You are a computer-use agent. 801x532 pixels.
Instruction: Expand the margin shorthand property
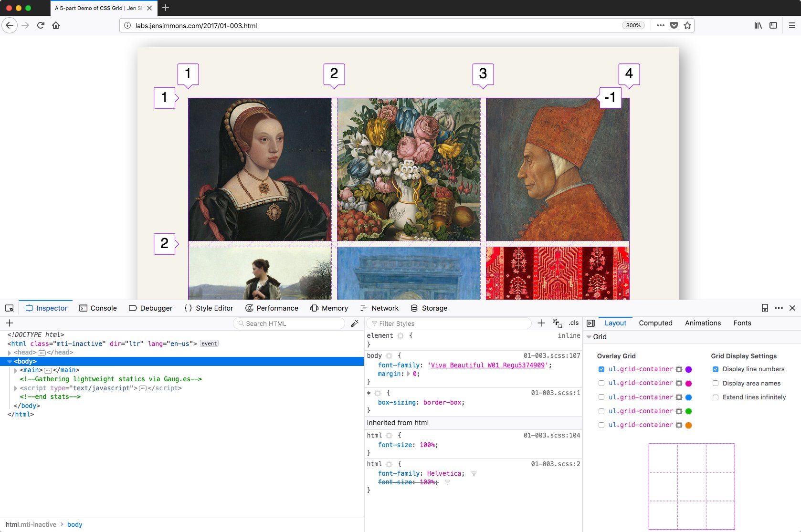click(x=408, y=374)
